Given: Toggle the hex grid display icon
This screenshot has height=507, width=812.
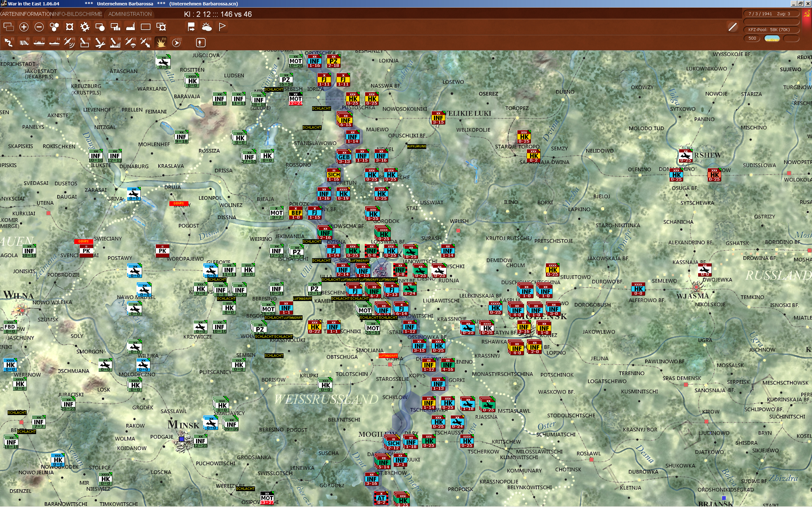Looking at the screenshot, I should pyautogui.click(x=54, y=27).
